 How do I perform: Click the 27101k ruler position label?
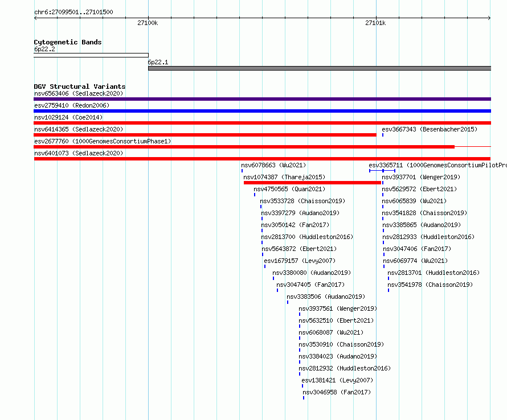point(375,23)
